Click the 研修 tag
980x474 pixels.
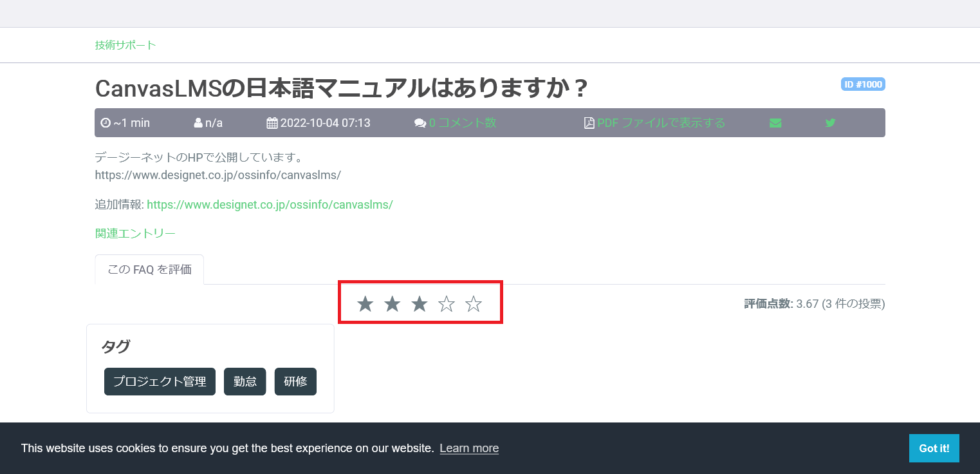point(296,381)
